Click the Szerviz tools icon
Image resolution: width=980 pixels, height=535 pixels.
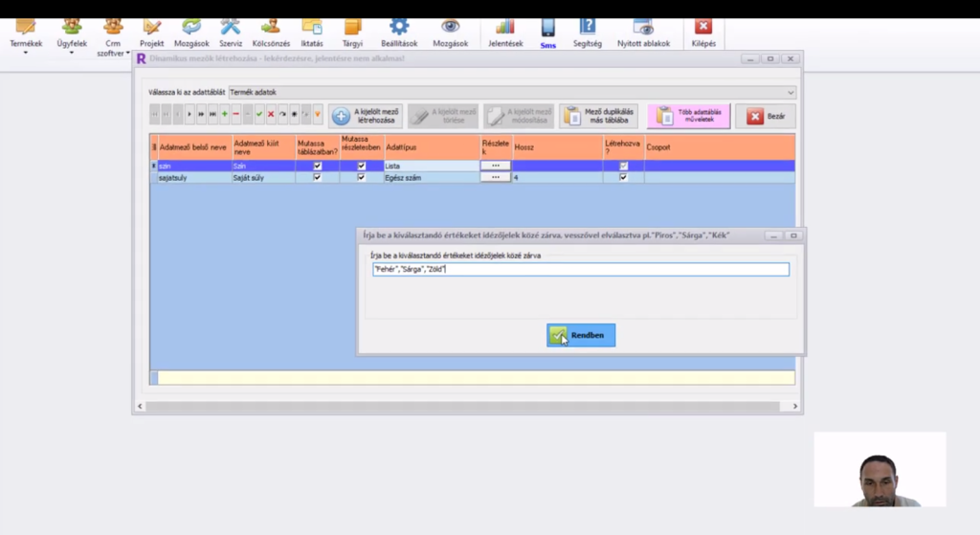pyautogui.click(x=231, y=28)
